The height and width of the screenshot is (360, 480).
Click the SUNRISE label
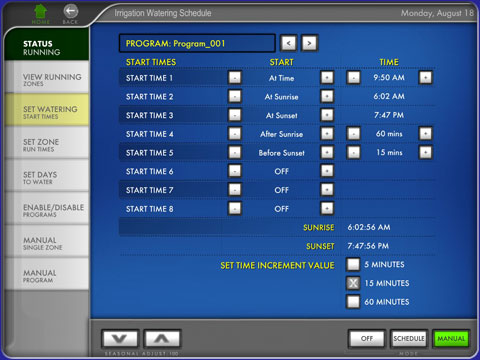pyautogui.click(x=319, y=227)
